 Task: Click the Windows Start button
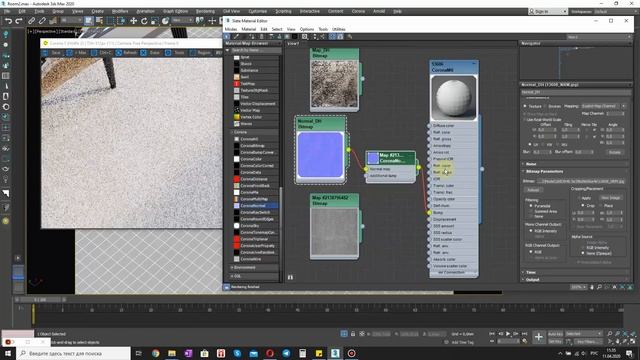click(x=8, y=353)
